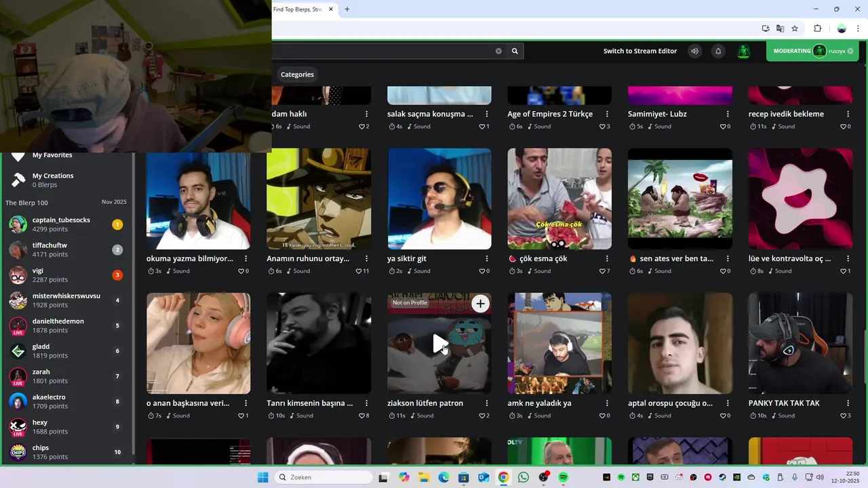
Task: Open danielthedemon leaderboard entry
Action: (66, 325)
